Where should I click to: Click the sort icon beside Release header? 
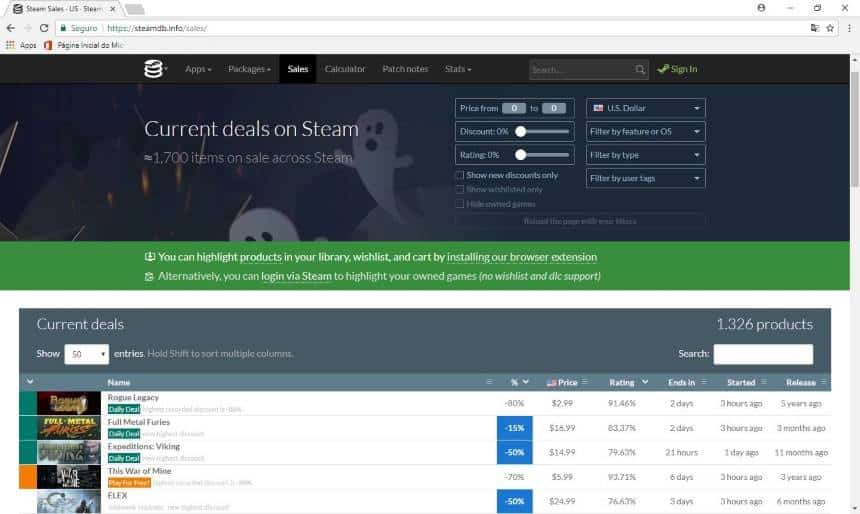tap(823, 382)
